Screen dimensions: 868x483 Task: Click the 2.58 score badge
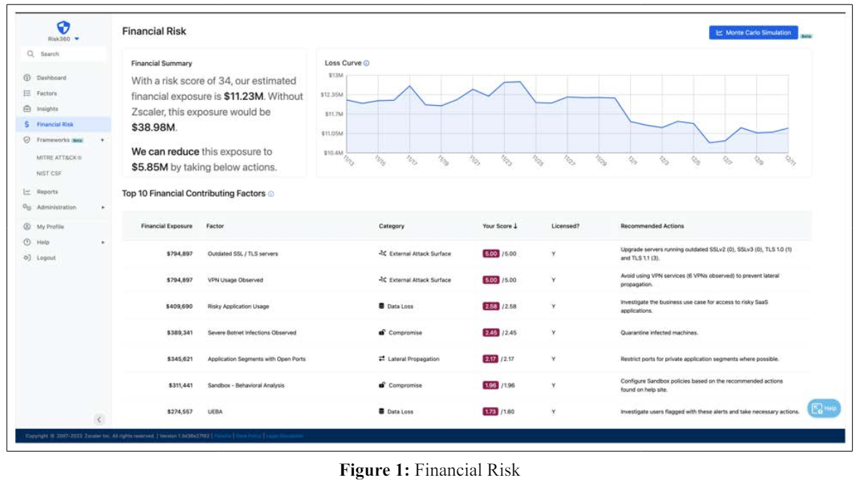coord(490,306)
